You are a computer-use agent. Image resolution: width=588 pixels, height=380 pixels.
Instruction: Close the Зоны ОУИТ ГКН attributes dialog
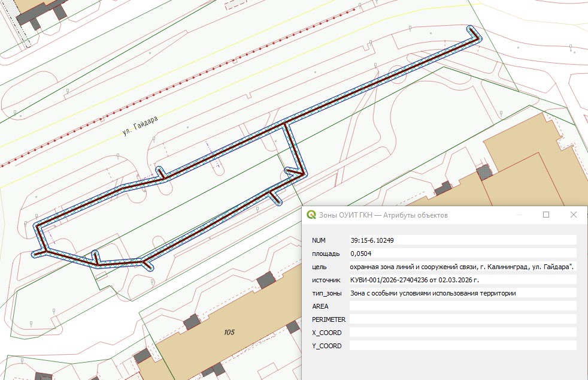coord(573,215)
